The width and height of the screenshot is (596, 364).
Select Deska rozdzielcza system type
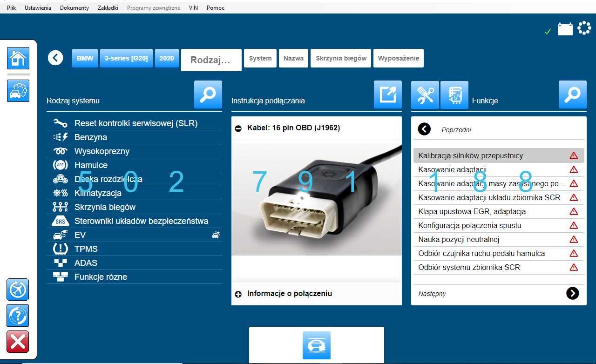click(134, 179)
